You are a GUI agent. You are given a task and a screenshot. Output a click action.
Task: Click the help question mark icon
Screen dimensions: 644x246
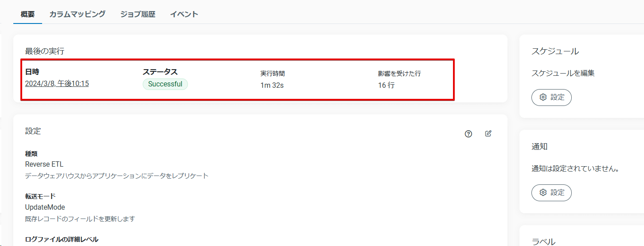468,134
